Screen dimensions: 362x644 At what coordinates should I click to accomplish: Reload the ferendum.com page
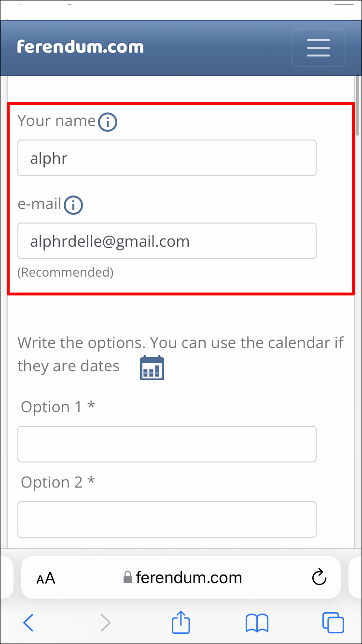pos(319,577)
